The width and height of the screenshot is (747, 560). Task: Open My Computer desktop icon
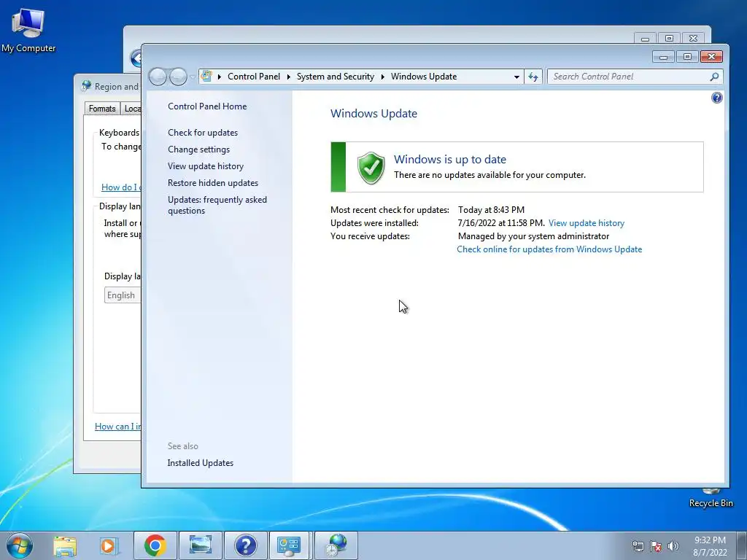pyautogui.click(x=28, y=29)
